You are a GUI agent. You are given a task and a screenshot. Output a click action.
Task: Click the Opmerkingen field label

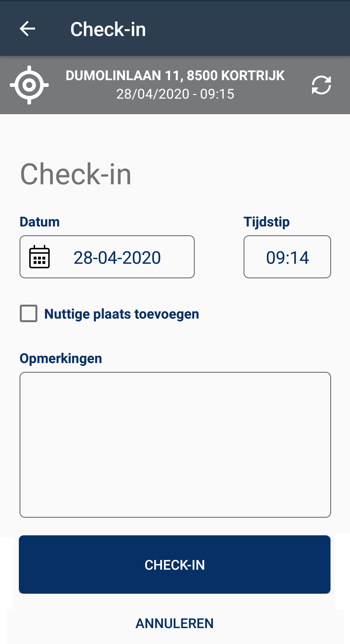[61, 358]
